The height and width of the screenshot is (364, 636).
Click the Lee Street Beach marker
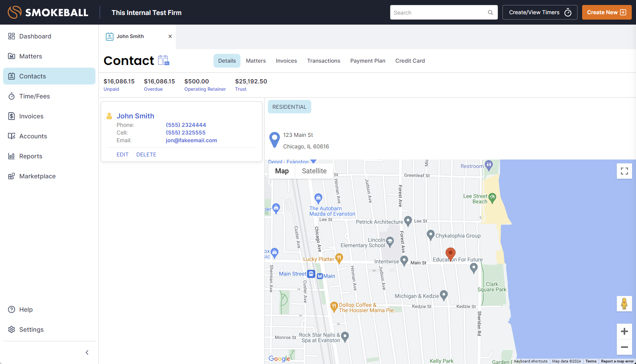tap(492, 198)
